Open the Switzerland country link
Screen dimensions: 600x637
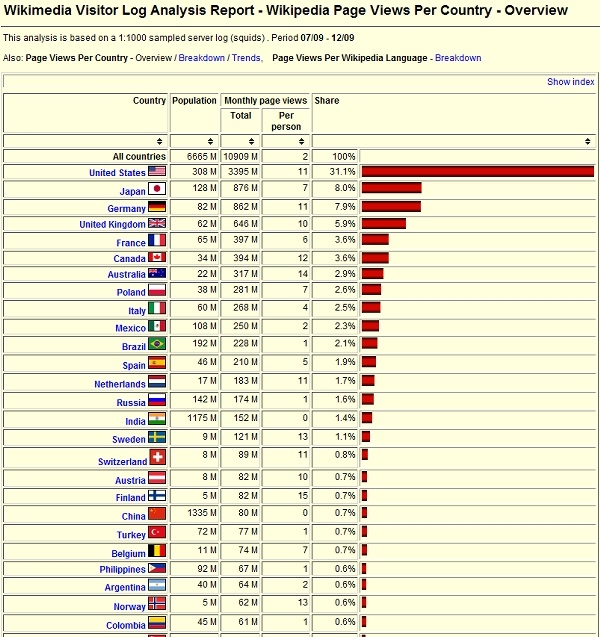(122, 462)
